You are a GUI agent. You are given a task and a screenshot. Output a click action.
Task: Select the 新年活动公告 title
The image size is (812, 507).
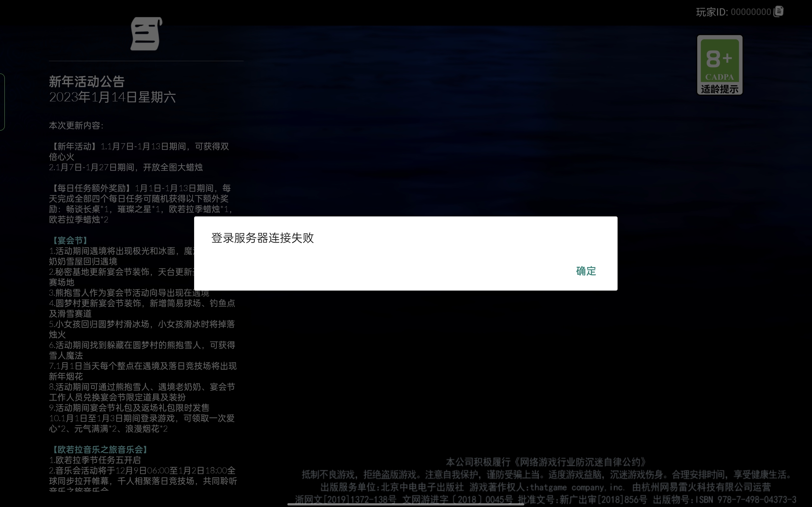pyautogui.click(x=87, y=81)
